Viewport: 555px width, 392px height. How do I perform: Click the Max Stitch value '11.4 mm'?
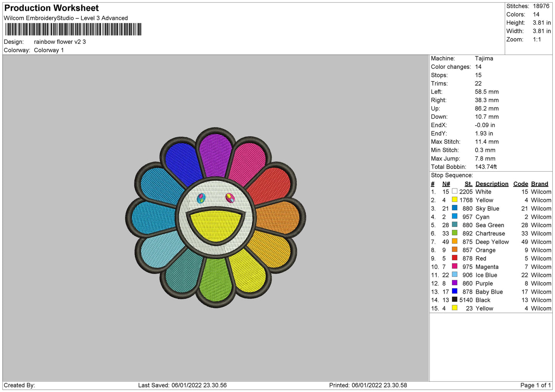[487, 142]
